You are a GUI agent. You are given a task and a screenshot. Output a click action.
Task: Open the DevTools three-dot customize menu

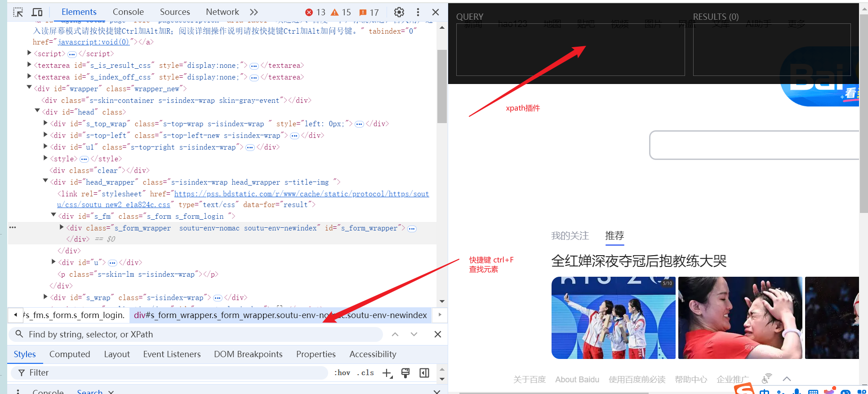[418, 12]
